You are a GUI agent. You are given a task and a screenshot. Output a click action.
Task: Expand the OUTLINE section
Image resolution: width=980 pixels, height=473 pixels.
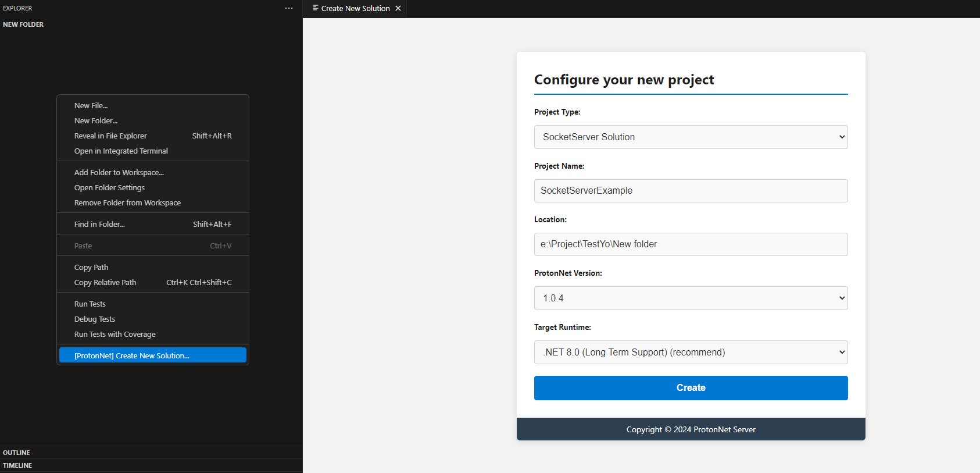pyautogui.click(x=151, y=453)
